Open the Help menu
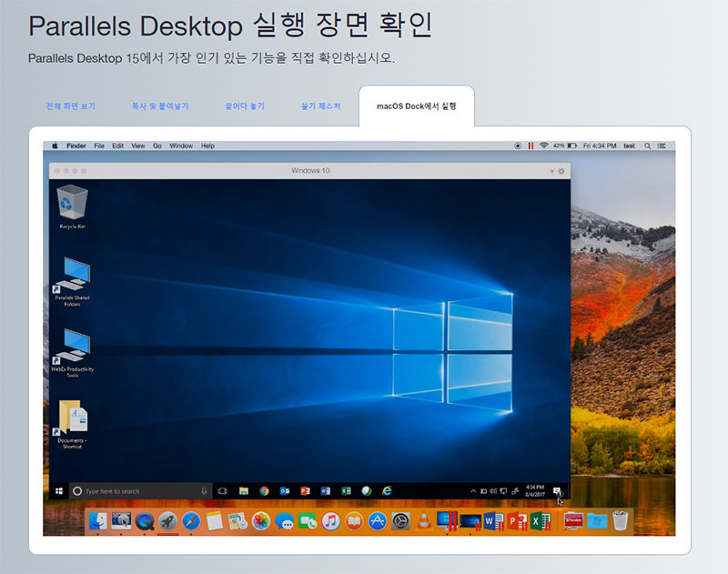The height and width of the screenshot is (574, 728). [x=207, y=146]
